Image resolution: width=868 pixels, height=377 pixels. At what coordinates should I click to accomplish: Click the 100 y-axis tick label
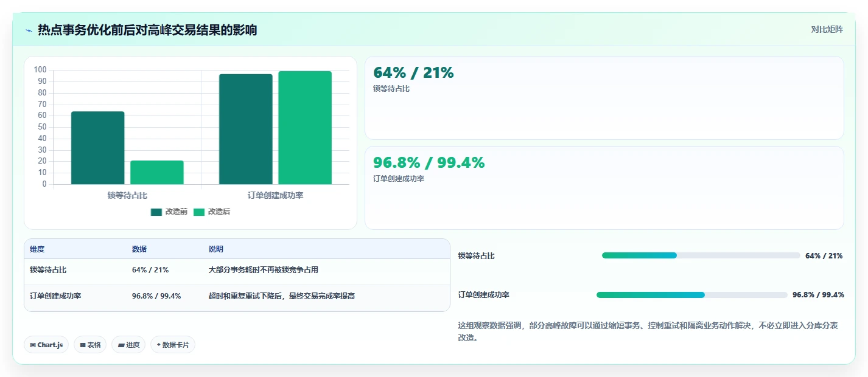(40, 70)
